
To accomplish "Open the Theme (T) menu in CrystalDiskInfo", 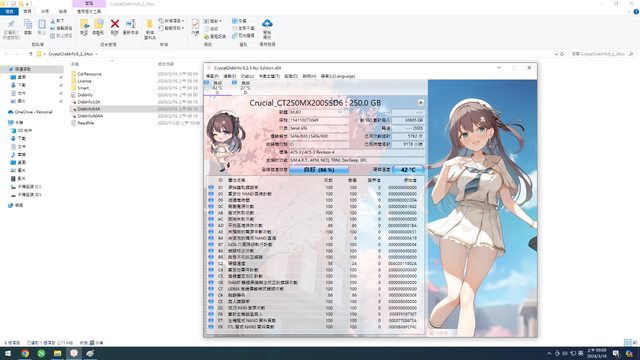I will click(269, 76).
